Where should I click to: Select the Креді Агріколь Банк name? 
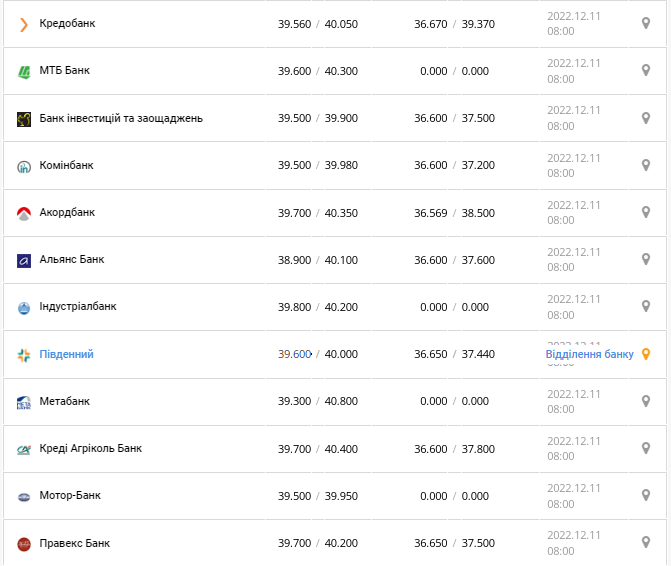click(91, 449)
